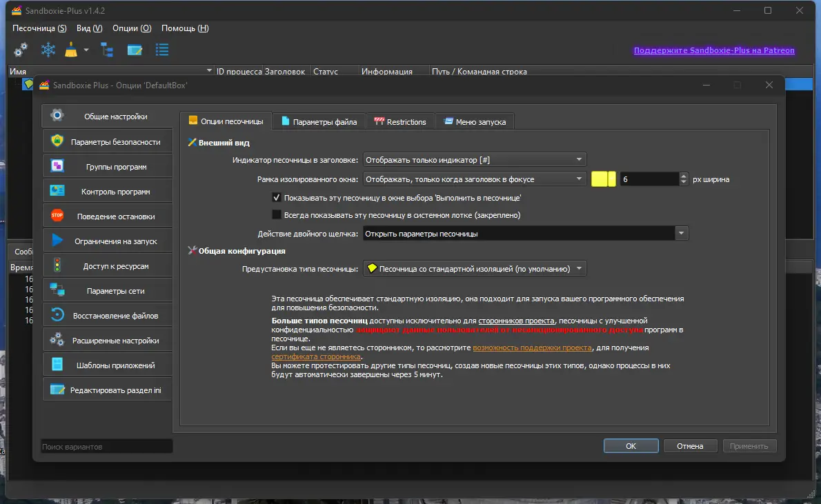This screenshot has height=504, width=821.
Task: Click the border width field showing 6
Action: click(x=649, y=179)
